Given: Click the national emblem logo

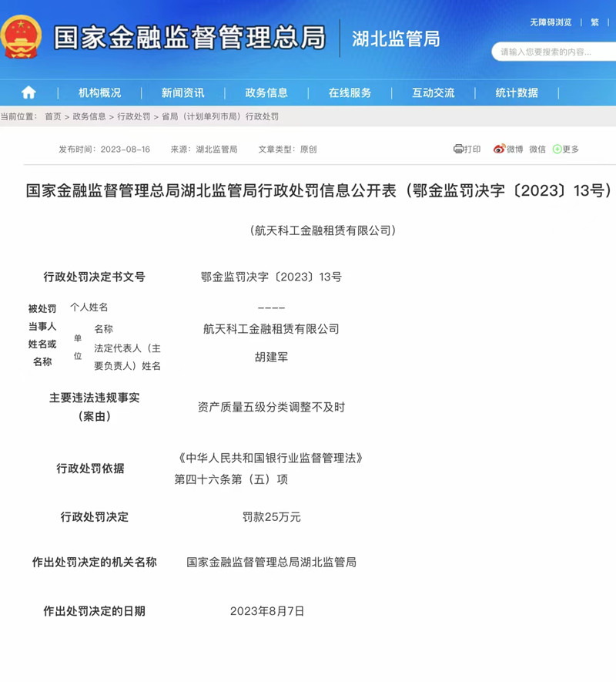Looking at the screenshot, I should click(23, 35).
